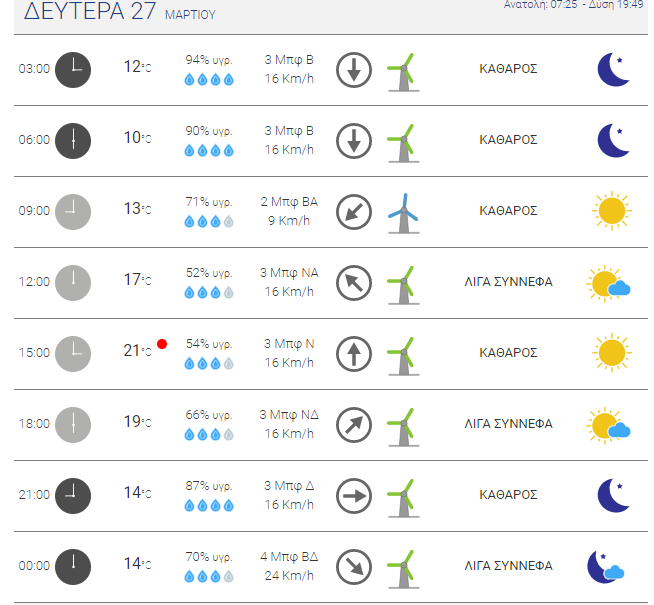Click the partly cloudy sun icon at 12:00
Screen dimensions: 654x605
(609, 284)
